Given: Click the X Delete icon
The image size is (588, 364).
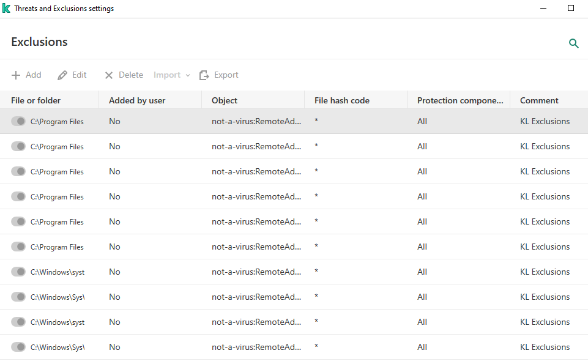Looking at the screenshot, I should 109,75.
